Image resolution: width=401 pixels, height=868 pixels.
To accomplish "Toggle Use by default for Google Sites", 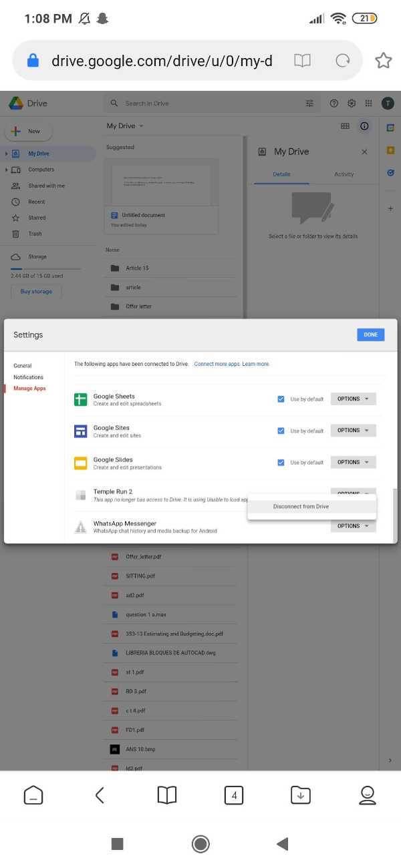I will point(281,431).
